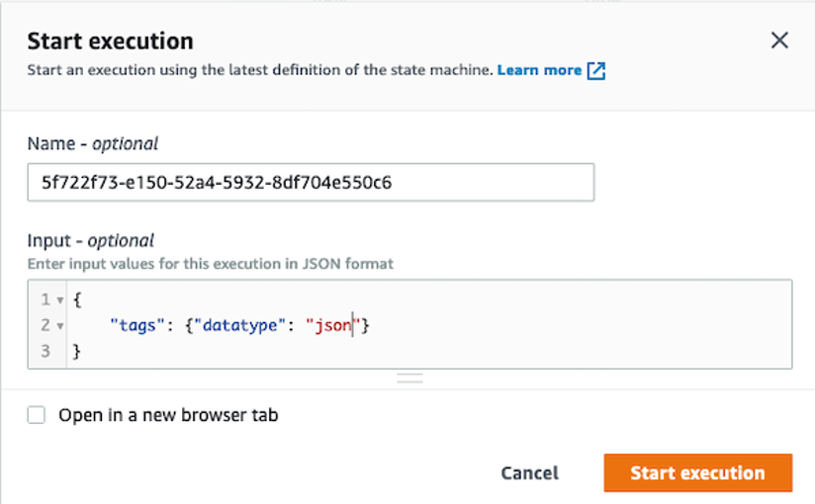
Task: Click the Name - optional label
Action: pyautogui.click(x=92, y=143)
